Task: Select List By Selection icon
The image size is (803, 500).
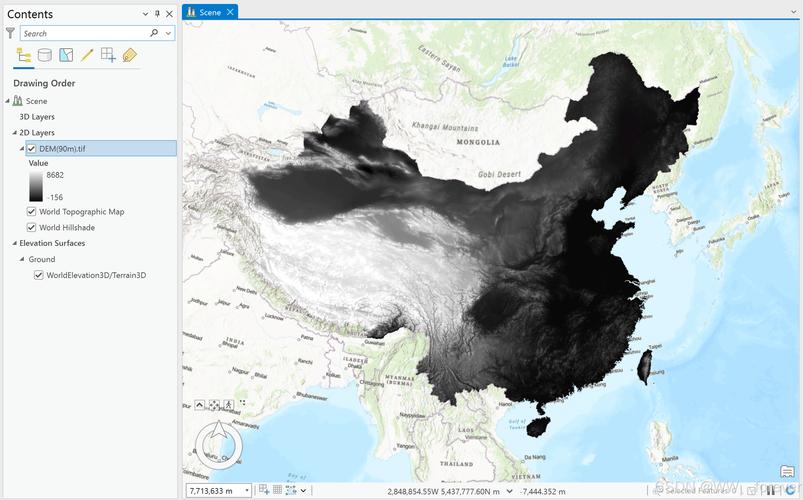Action: 66,55
